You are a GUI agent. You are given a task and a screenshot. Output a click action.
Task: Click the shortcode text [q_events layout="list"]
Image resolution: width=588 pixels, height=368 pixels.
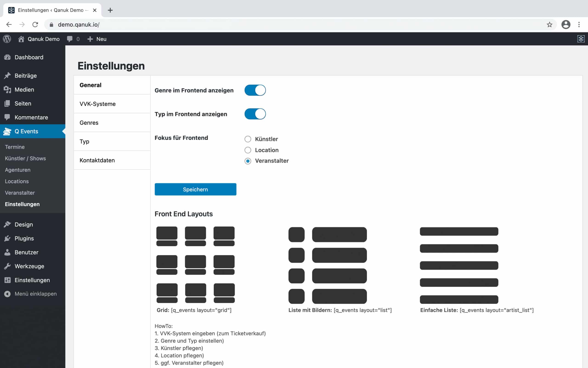[x=362, y=310]
